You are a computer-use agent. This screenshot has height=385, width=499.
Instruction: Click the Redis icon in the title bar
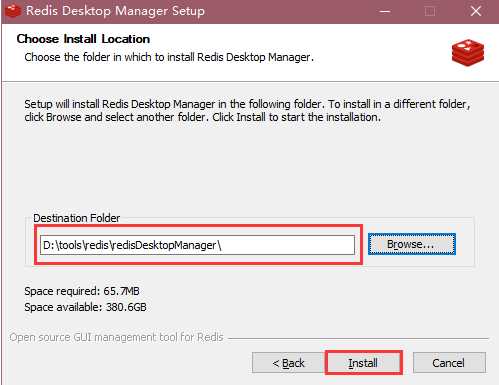[x=13, y=11]
